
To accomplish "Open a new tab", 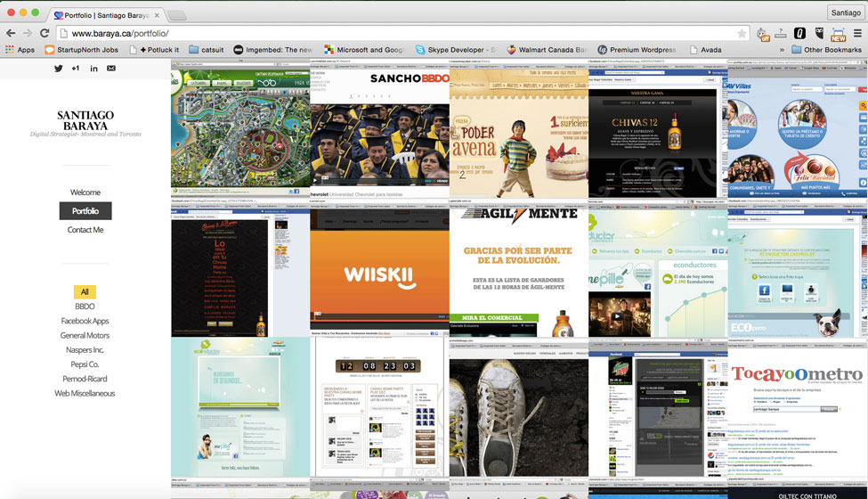I will (x=177, y=15).
